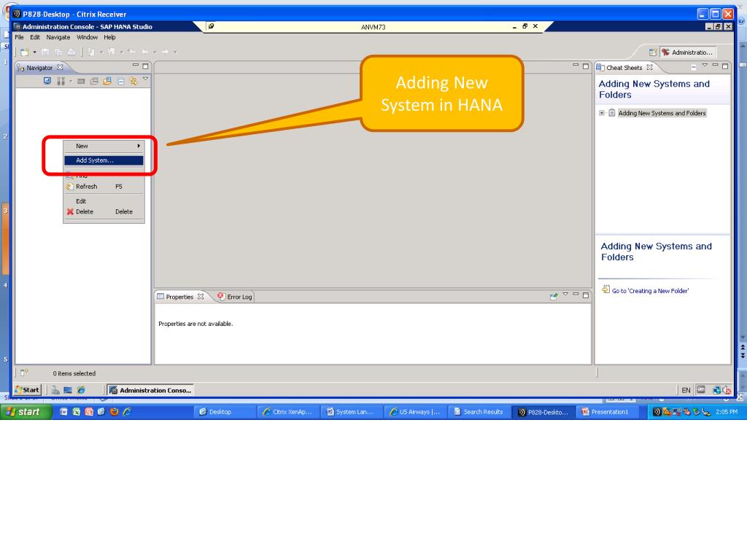Image resolution: width=747 pixels, height=560 pixels.
Task: Open the Search Results taskbar button
Action: click(479, 412)
